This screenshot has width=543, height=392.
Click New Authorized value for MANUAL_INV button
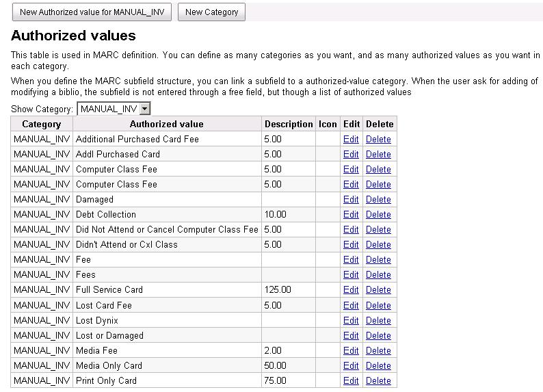92,12
